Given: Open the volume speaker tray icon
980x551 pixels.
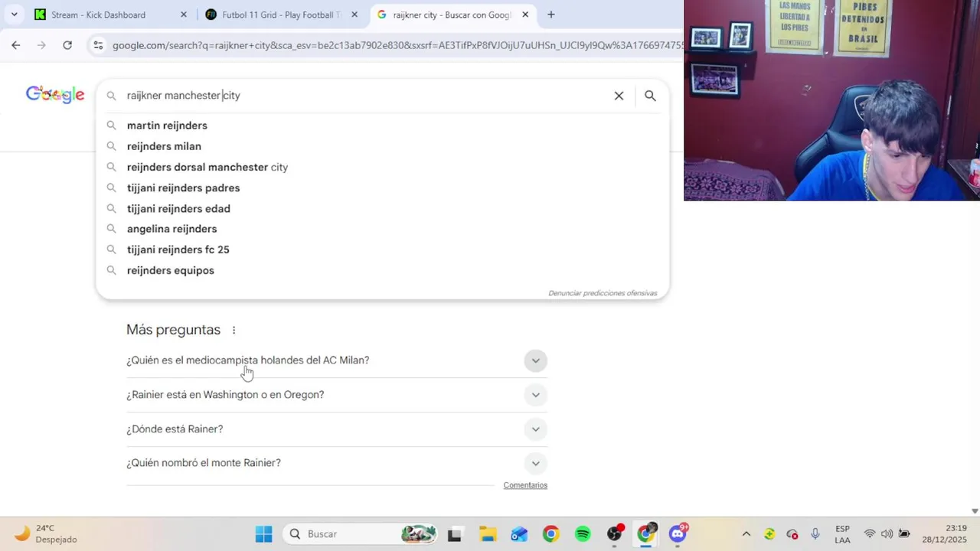Looking at the screenshot, I should click(x=887, y=534).
